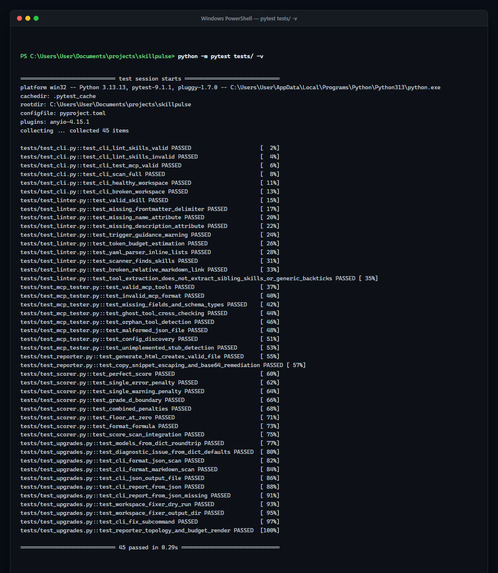Click 'collected 45 items' text
Screen dimensions: 498x573
(99, 130)
